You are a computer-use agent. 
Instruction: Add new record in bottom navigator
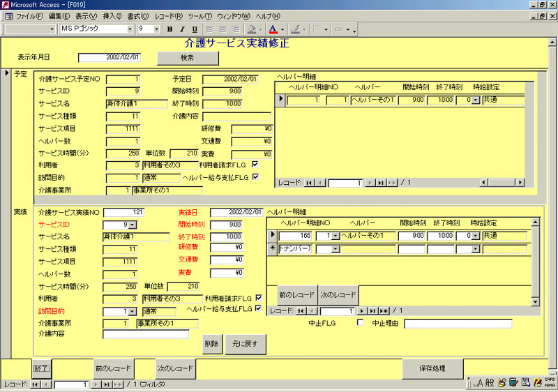coord(118,384)
